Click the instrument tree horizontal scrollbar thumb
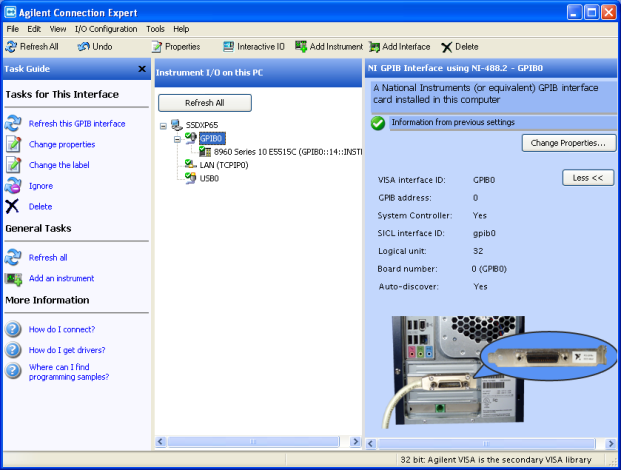The height and width of the screenshot is (470, 621). pos(253,441)
